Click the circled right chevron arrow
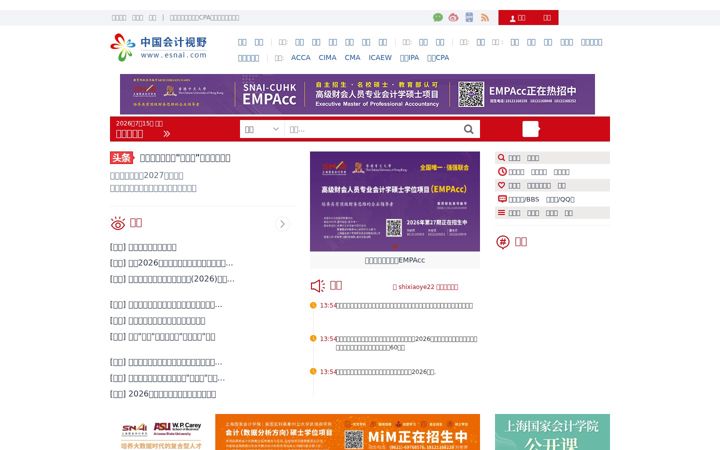Viewport: 720px width, 450px height. [282, 224]
